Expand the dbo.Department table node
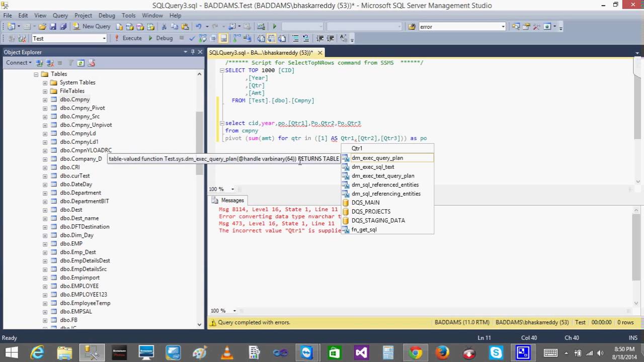Viewport: 644px width, 362px height. (45, 193)
